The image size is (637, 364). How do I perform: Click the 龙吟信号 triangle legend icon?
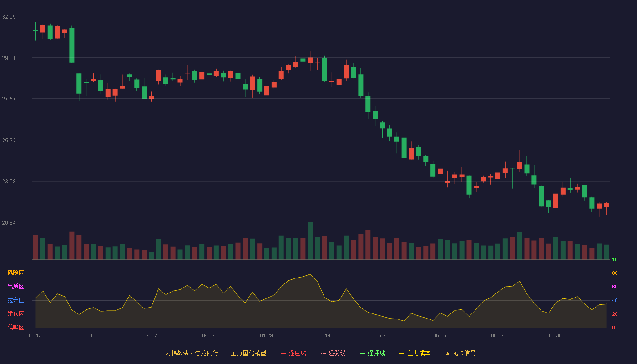click(448, 353)
